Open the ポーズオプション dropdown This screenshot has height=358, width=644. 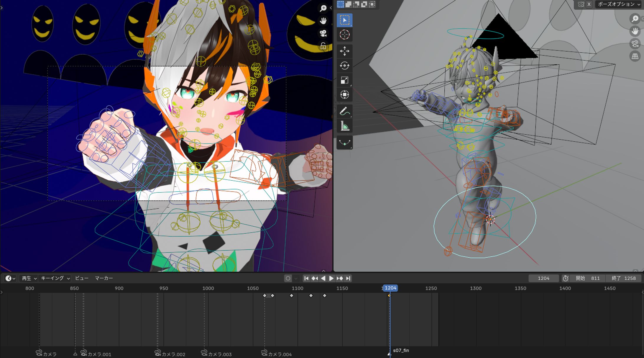coord(619,4)
